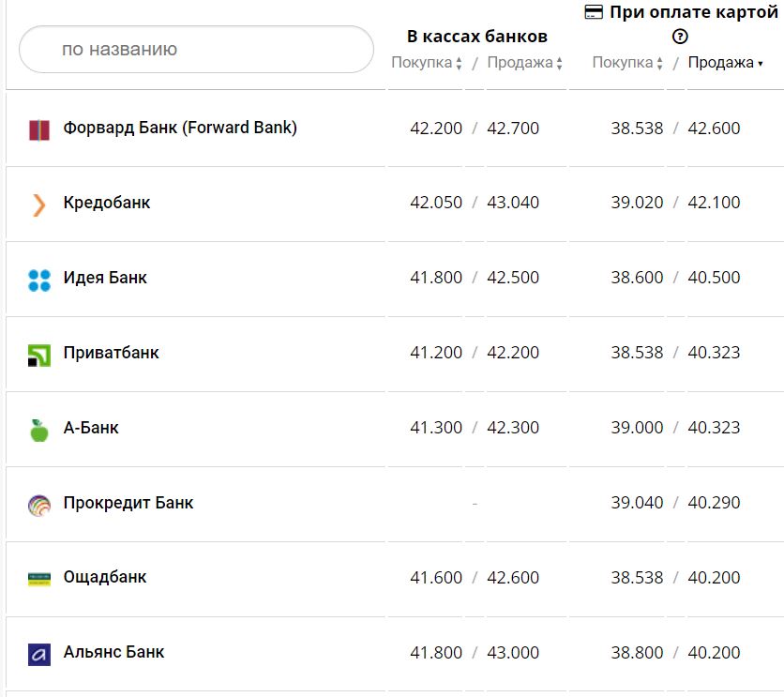Screen dimensions: 784x697
Task: Open Форвард Банк (Forward Bank) link
Action: point(180,128)
